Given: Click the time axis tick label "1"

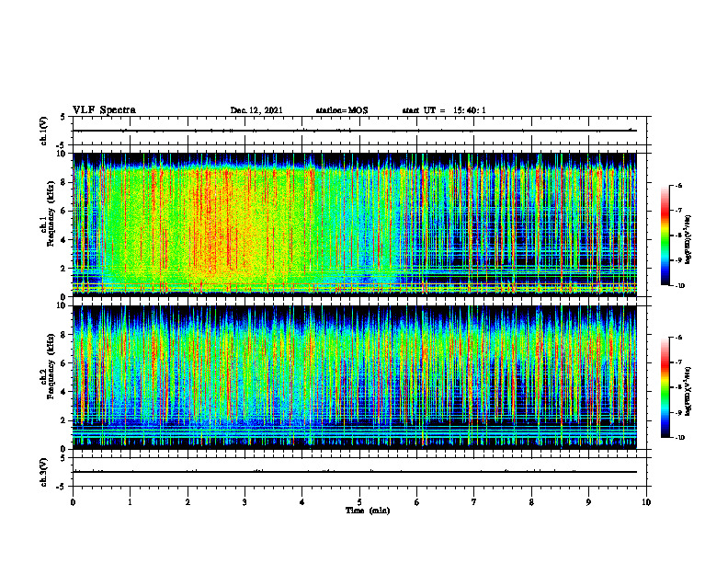Looking at the screenshot, I should pyautogui.click(x=130, y=502).
